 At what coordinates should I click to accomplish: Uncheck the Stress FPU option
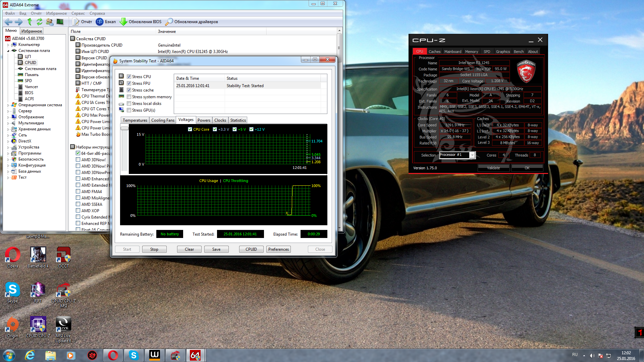(x=129, y=83)
